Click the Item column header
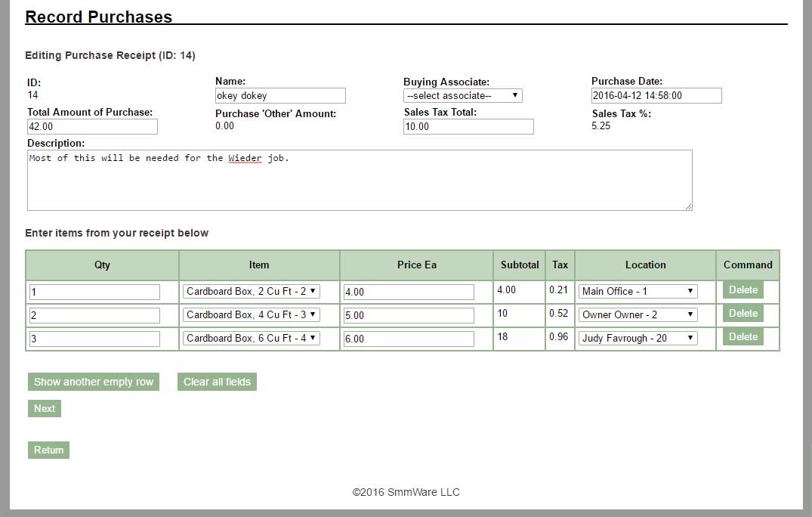 [259, 265]
